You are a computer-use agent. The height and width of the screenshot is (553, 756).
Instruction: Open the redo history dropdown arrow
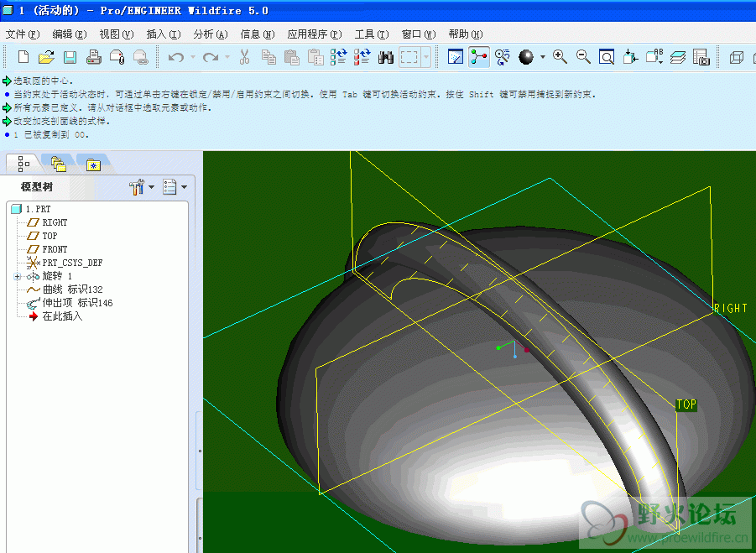point(227,57)
